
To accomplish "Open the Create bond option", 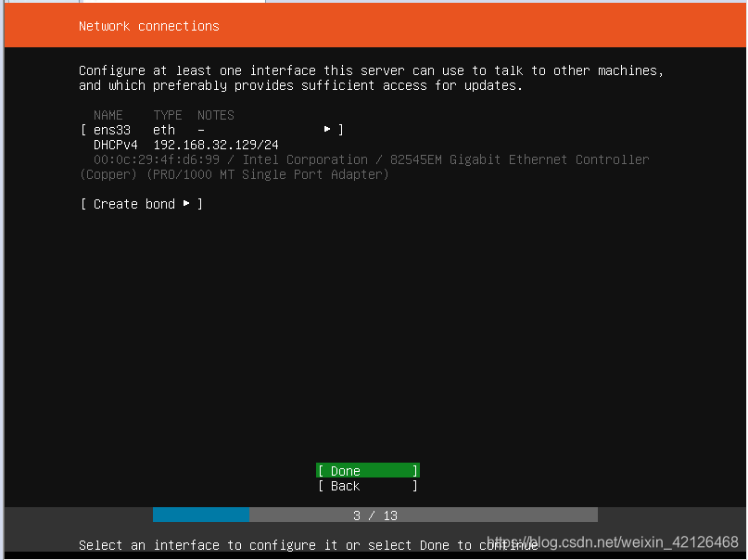I will tap(141, 204).
